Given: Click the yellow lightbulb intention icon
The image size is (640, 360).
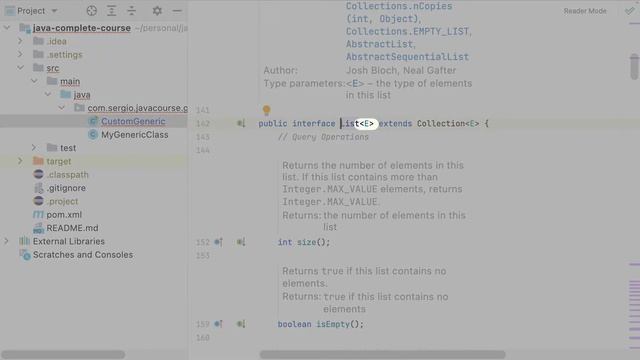Looking at the screenshot, I should point(266,110).
